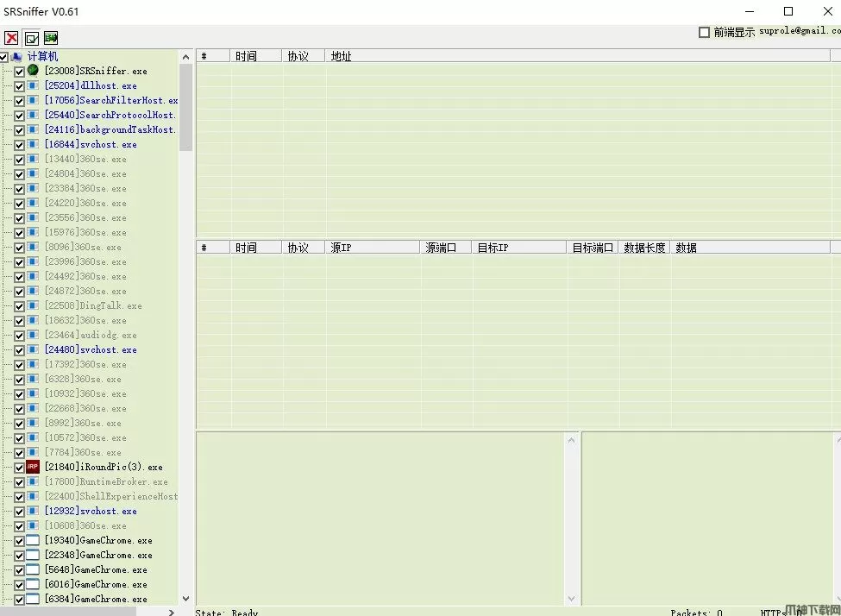Select [12932]svchost.exe in the process tree

click(x=91, y=511)
